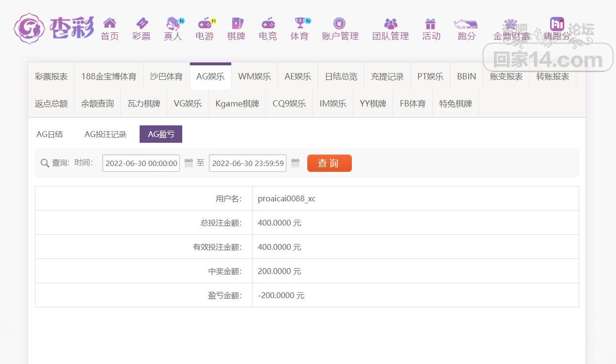This screenshot has height=364, width=616.
Task: Click the start time input field
Action: [x=141, y=163]
